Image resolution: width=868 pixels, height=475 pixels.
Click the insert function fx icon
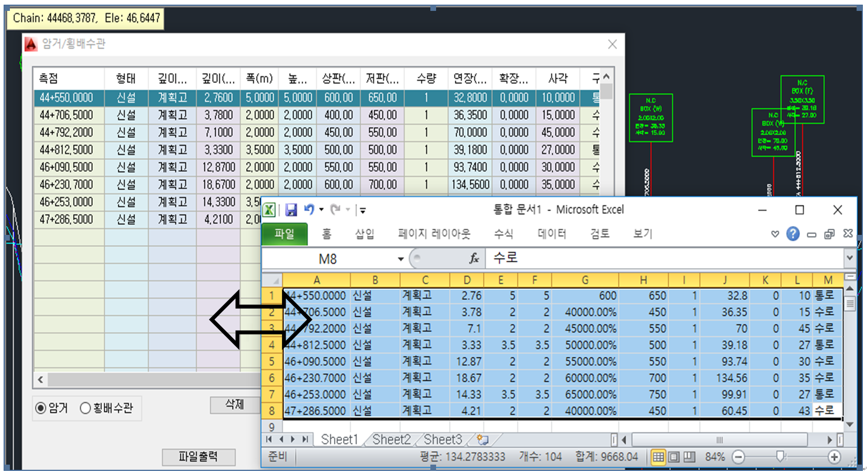point(473,258)
